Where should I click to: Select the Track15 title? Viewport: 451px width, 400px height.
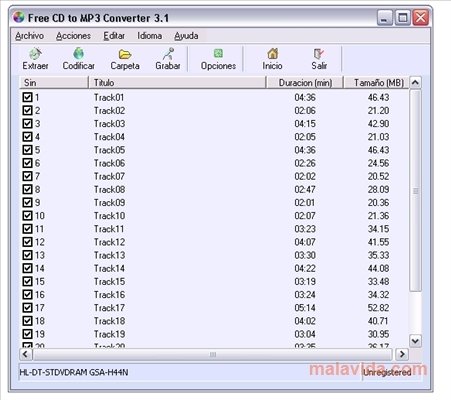pos(109,282)
